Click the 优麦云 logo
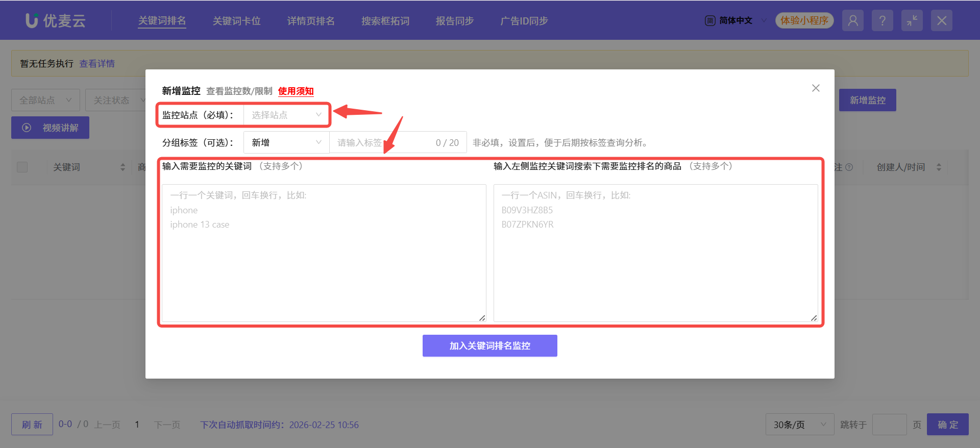Screen dimensions: 980x448 pyautogui.click(x=56, y=20)
